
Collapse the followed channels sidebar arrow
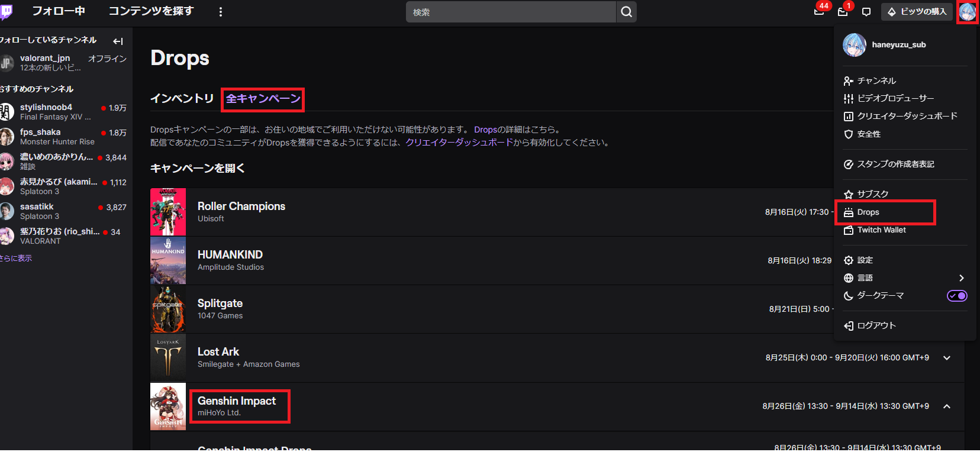(118, 41)
